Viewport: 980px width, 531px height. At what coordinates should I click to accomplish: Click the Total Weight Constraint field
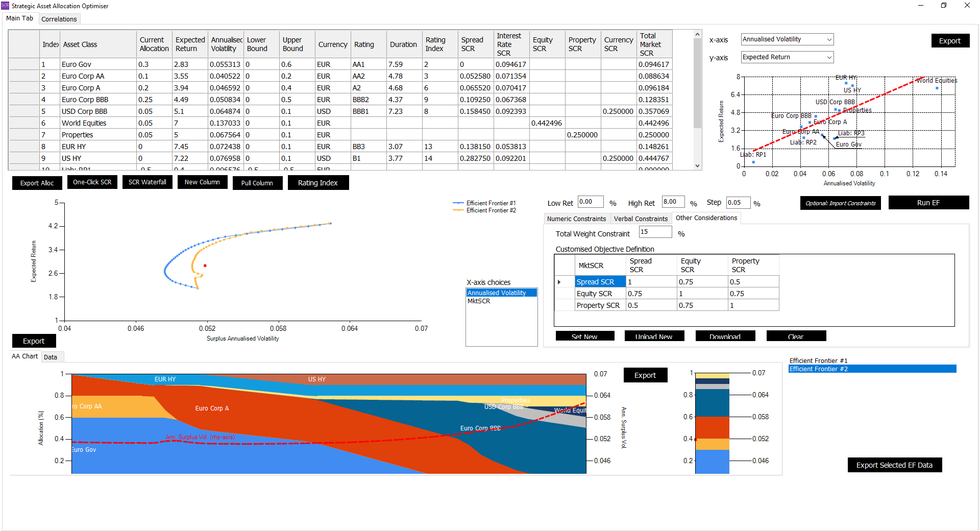click(x=655, y=232)
